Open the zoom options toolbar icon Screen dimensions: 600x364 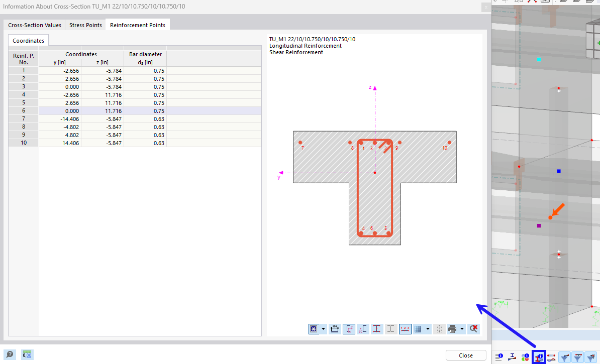click(314, 329)
